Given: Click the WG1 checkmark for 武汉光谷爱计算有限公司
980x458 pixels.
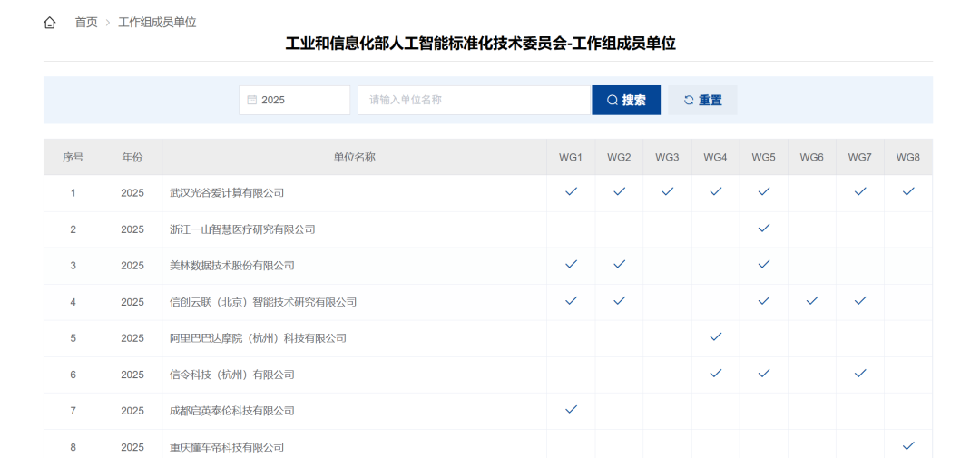Looking at the screenshot, I should [x=571, y=191].
